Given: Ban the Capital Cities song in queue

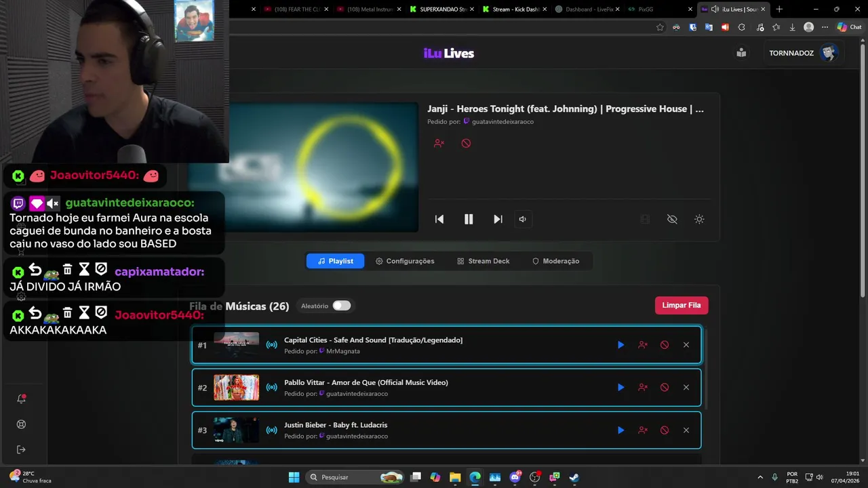Looking at the screenshot, I should coord(665,345).
